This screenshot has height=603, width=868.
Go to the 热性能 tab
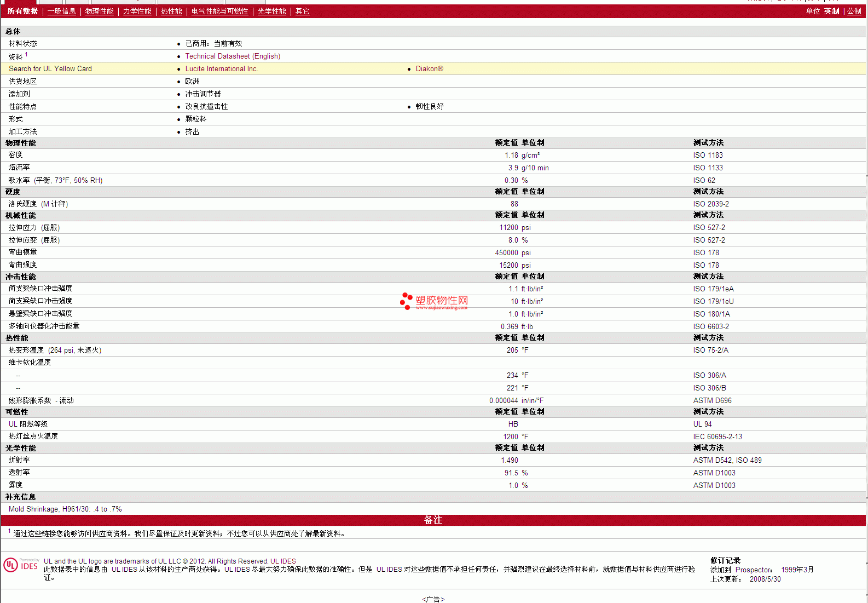tap(171, 12)
